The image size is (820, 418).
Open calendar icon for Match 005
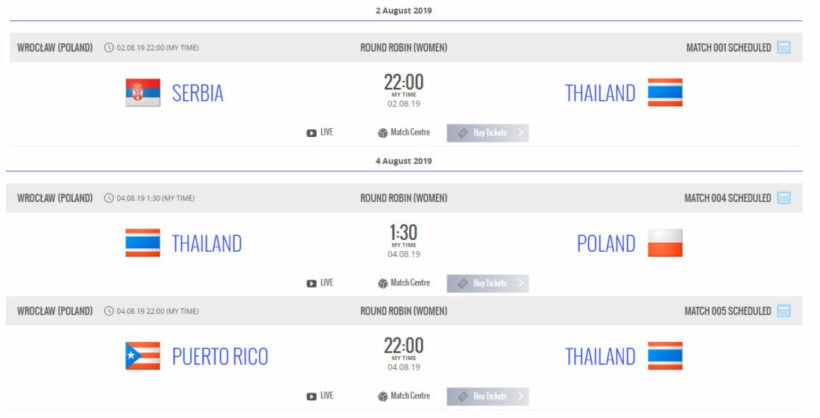784,311
